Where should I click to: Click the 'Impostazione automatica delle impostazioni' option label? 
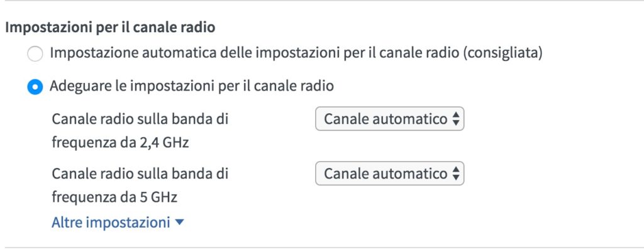[296, 53]
